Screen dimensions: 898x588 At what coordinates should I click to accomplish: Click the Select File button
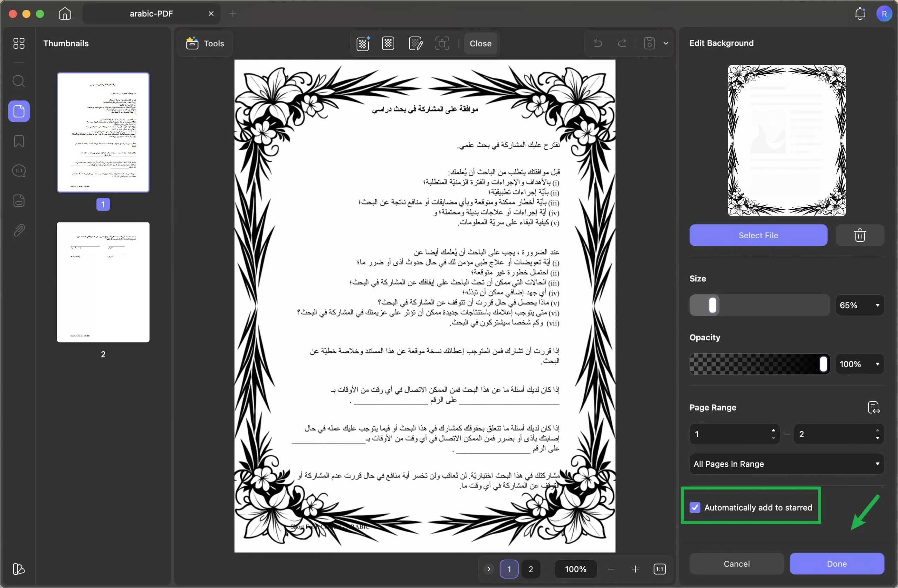click(758, 235)
